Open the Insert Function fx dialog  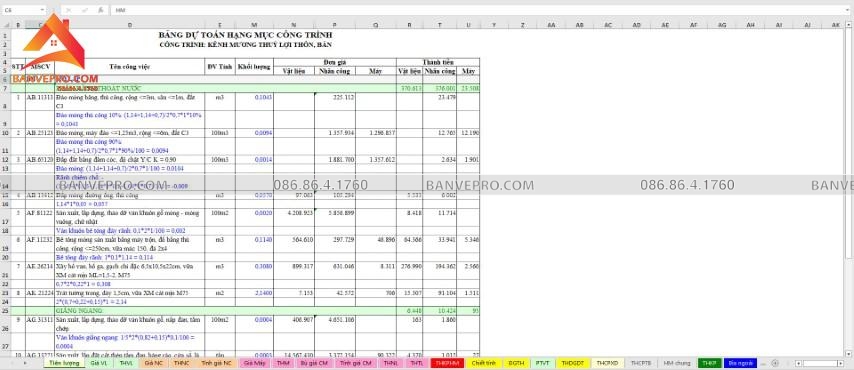[100, 10]
